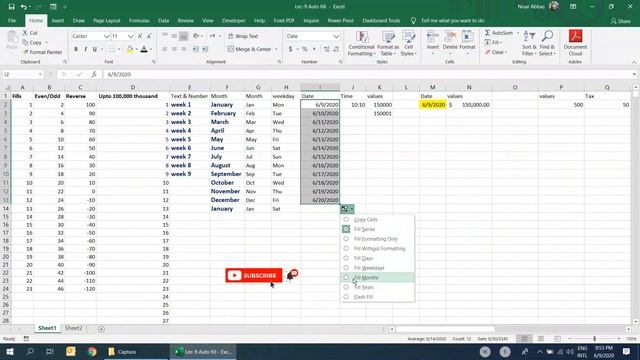Switch to the Sheet2 worksheet tab
Screen dimensions: 640x360
(73, 328)
